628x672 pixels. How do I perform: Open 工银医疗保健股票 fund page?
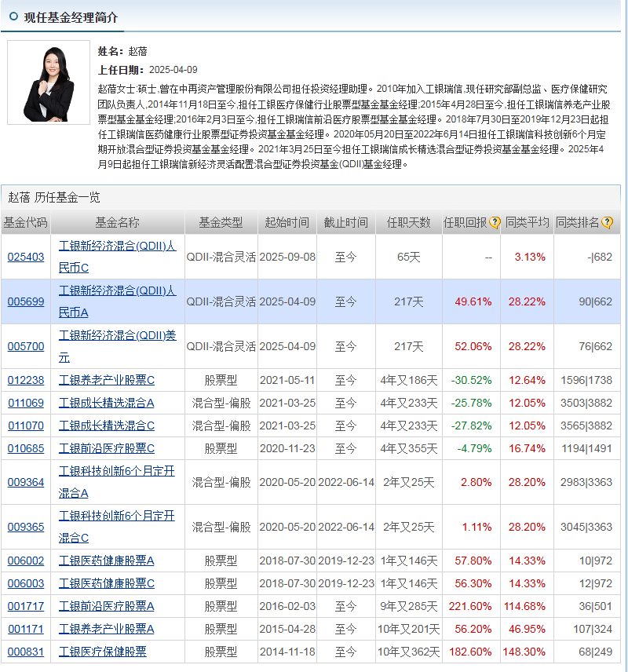click(x=103, y=652)
